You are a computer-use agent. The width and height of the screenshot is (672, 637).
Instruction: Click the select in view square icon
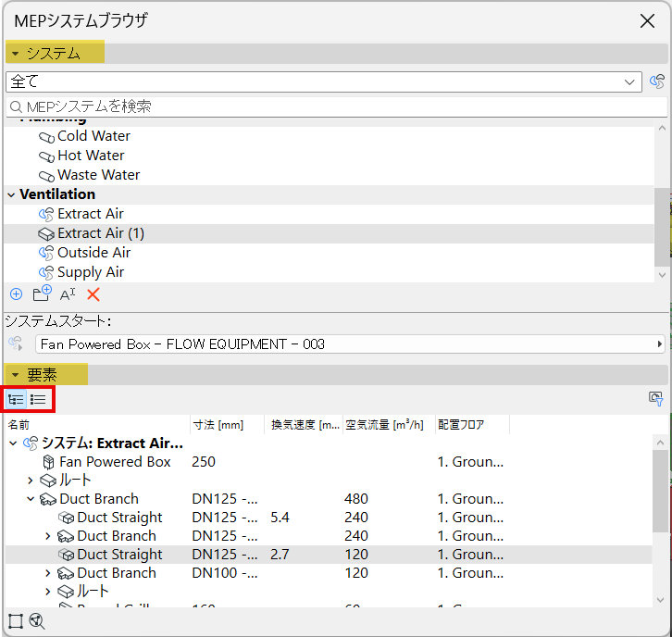[x=16, y=621]
